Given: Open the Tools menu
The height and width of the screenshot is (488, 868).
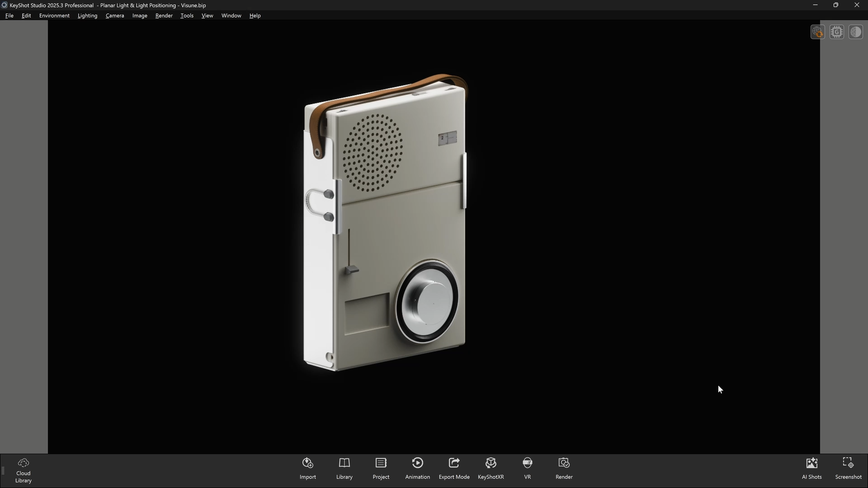Looking at the screenshot, I should 187,15.
